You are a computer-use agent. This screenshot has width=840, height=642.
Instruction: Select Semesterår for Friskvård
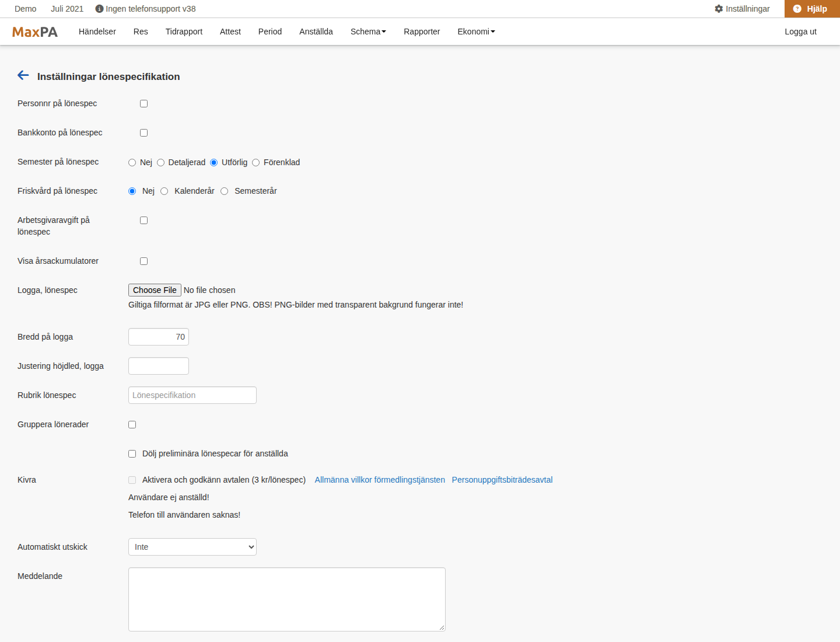224,191
